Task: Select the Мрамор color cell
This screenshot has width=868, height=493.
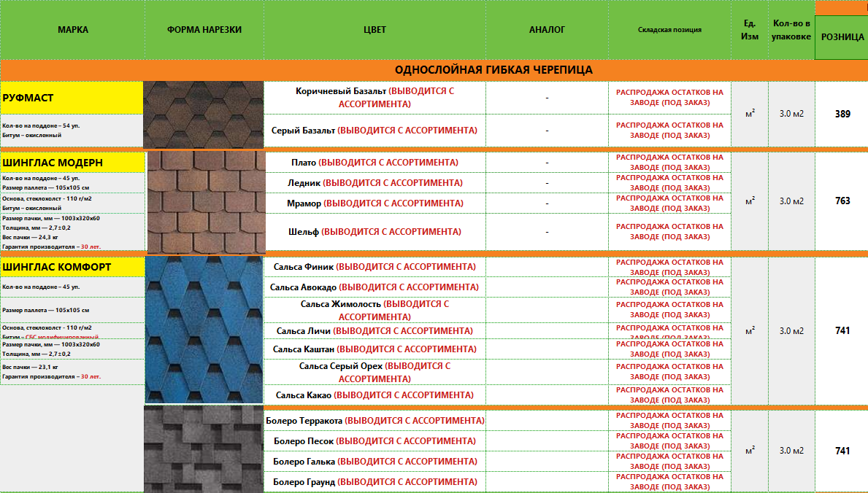Action: point(375,203)
